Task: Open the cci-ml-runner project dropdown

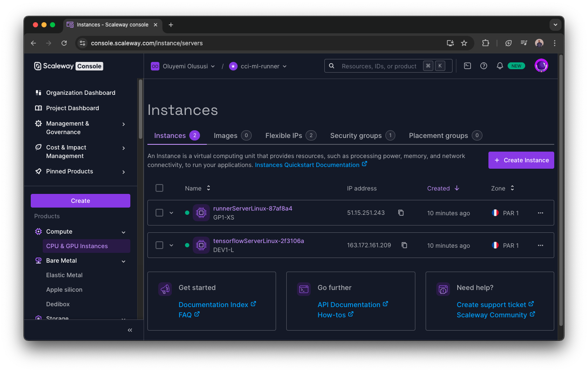Action: [x=258, y=66]
